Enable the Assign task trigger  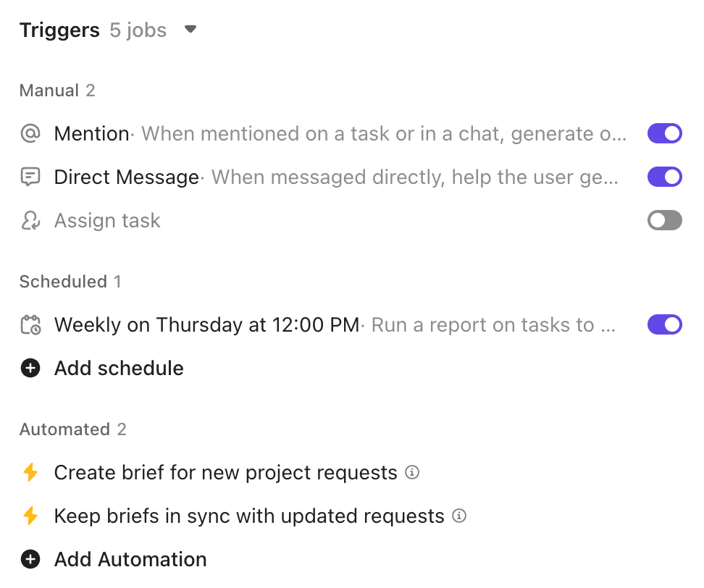[664, 220]
